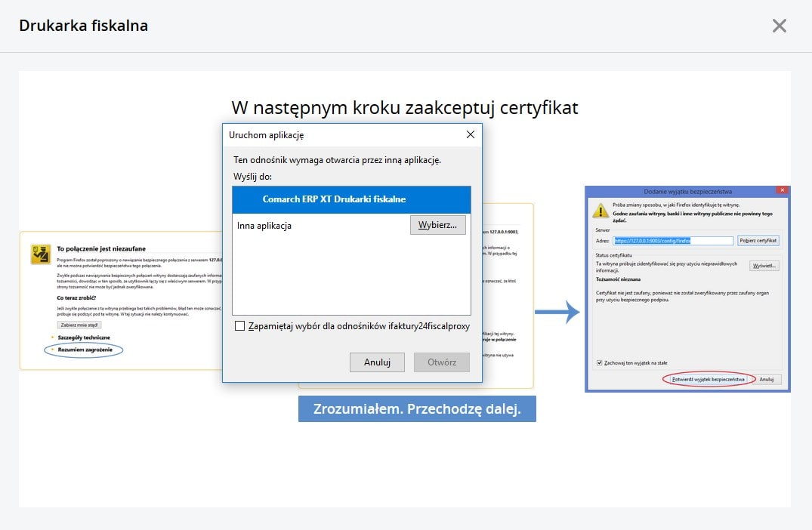Toggle Zachowaj ten wyjątek na stałe checkbox
The height and width of the screenshot is (530, 812).
point(600,362)
